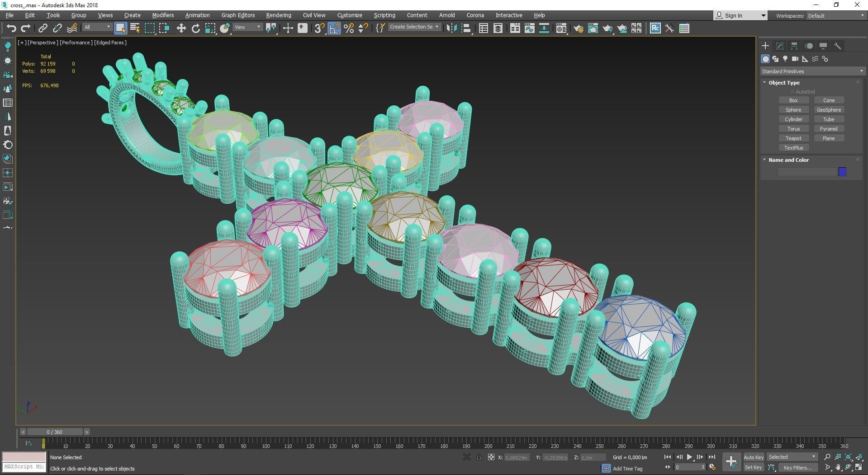The width and height of the screenshot is (868, 475).
Task: Choose the Torus object type
Action: pyautogui.click(x=793, y=129)
